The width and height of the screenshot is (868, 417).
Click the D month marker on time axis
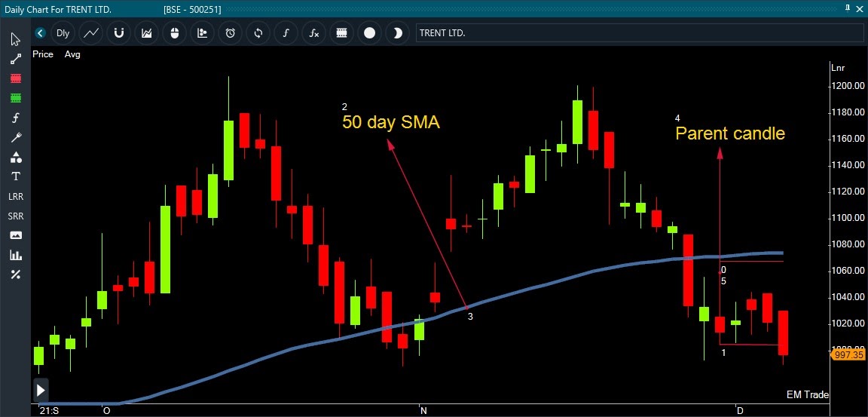[740, 411]
